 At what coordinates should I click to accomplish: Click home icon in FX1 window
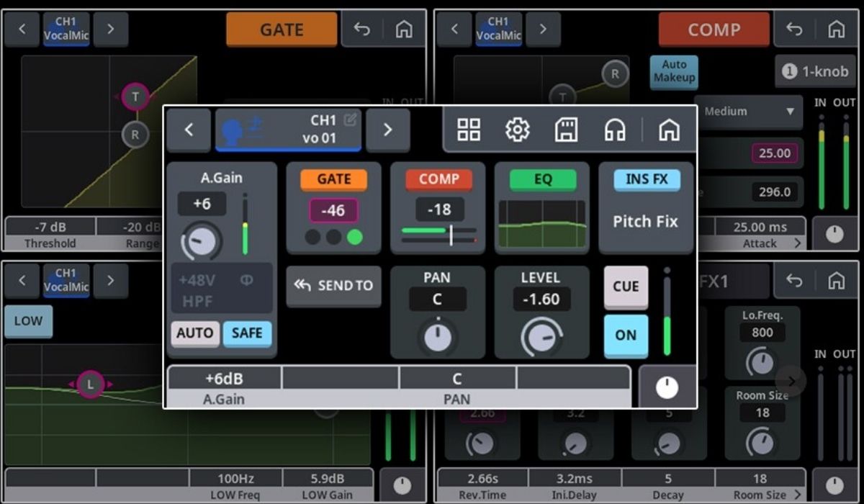click(836, 282)
